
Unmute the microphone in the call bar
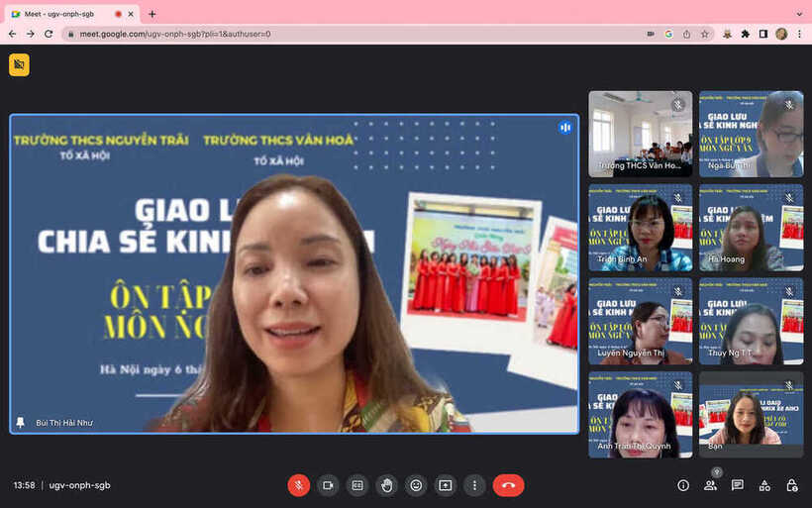pos(298,485)
